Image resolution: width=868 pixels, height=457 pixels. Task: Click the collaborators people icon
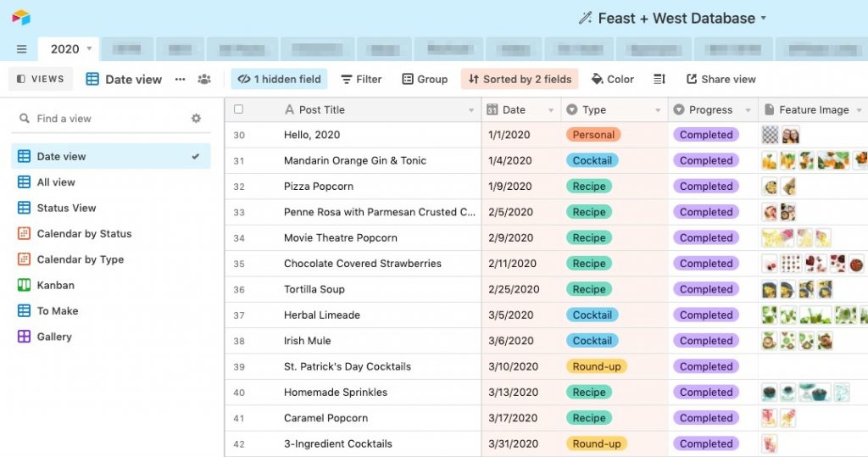pos(204,79)
